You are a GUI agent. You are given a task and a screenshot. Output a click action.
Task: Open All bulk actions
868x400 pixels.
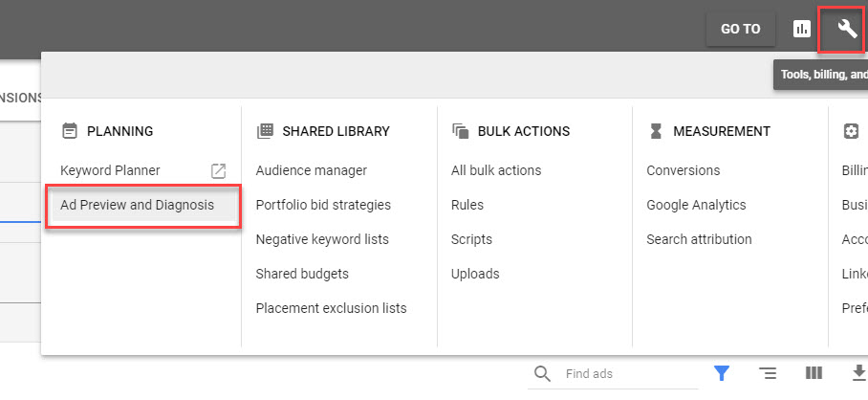pyautogui.click(x=496, y=170)
